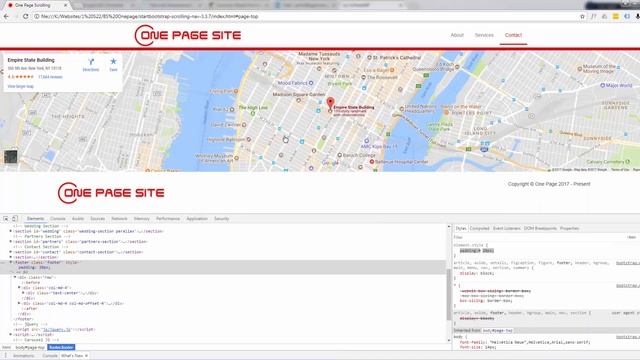Open the Security DevTools tab
Viewport: 640px width, 360px height.
[x=222, y=219]
